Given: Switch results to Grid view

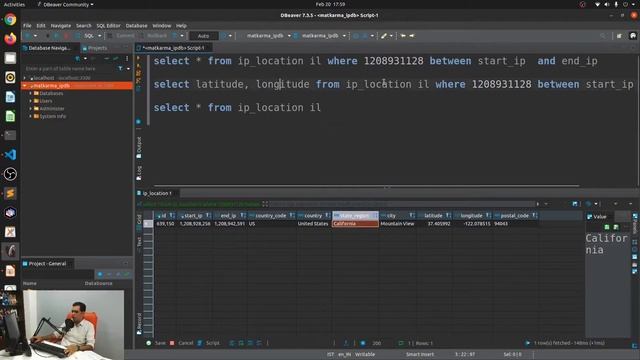Looking at the screenshot, I should pyautogui.click(x=139, y=220).
